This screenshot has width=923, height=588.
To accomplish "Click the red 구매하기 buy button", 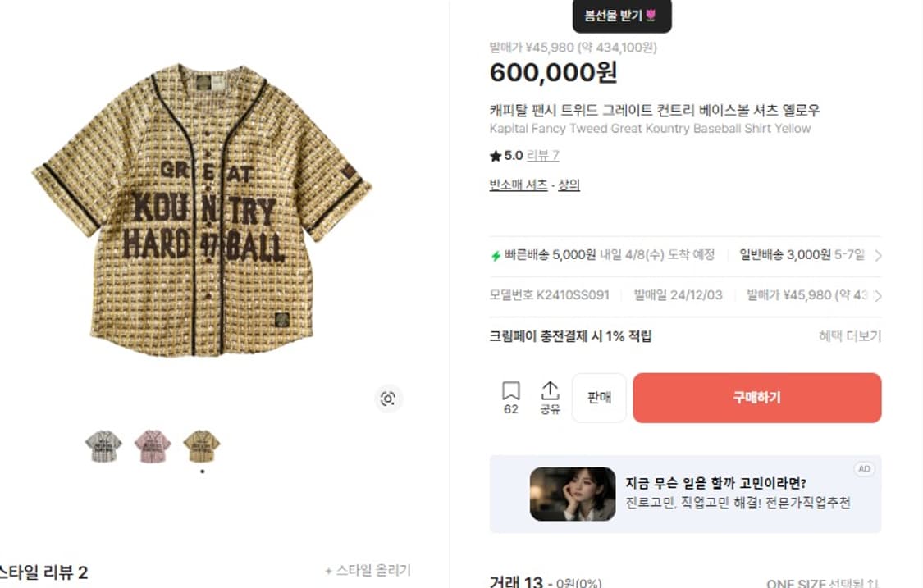I will coord(756,398).
